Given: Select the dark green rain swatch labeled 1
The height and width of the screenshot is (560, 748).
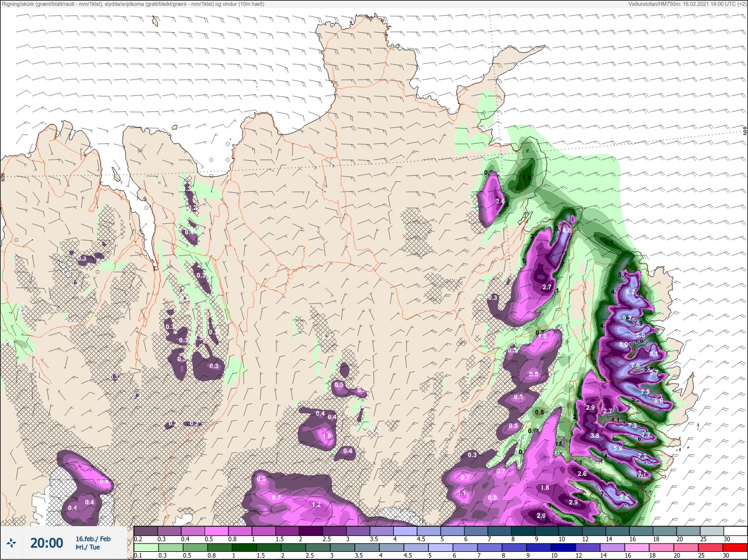Looking at the screenshot, I should (243, 548).
